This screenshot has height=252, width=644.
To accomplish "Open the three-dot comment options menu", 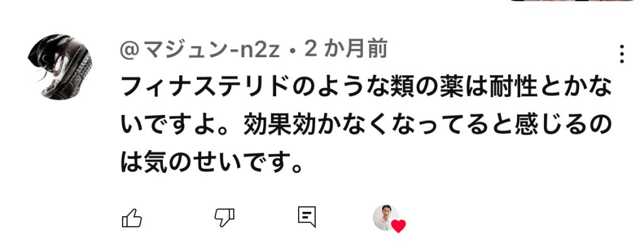I will coord(622,54).
